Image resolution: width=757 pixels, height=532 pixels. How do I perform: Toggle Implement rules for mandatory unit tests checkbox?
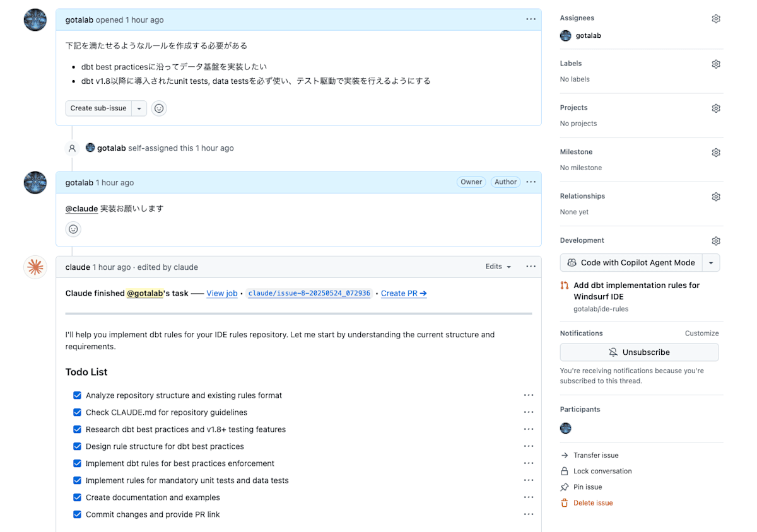pyautogui.click(x=78, y=480)
